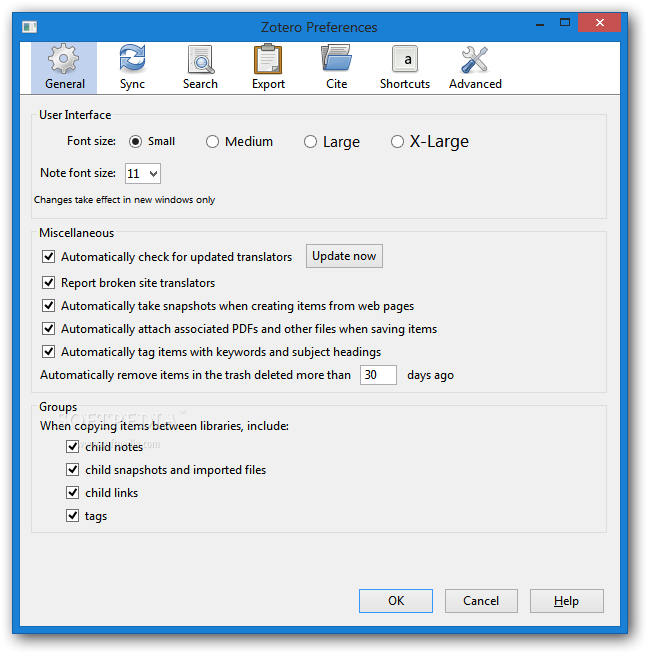This screenshot has width=648, height=654.
Task: Click the Zotero window icon in title bar
Action: click(29, 27)
